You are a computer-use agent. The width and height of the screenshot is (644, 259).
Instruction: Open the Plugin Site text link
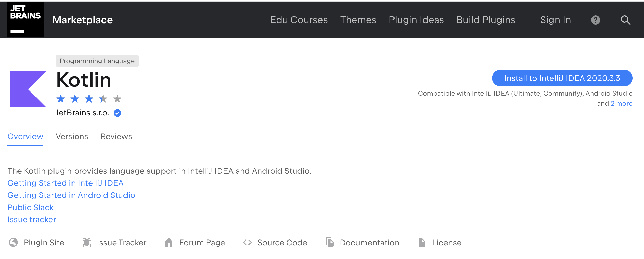[x=44, y=243]
